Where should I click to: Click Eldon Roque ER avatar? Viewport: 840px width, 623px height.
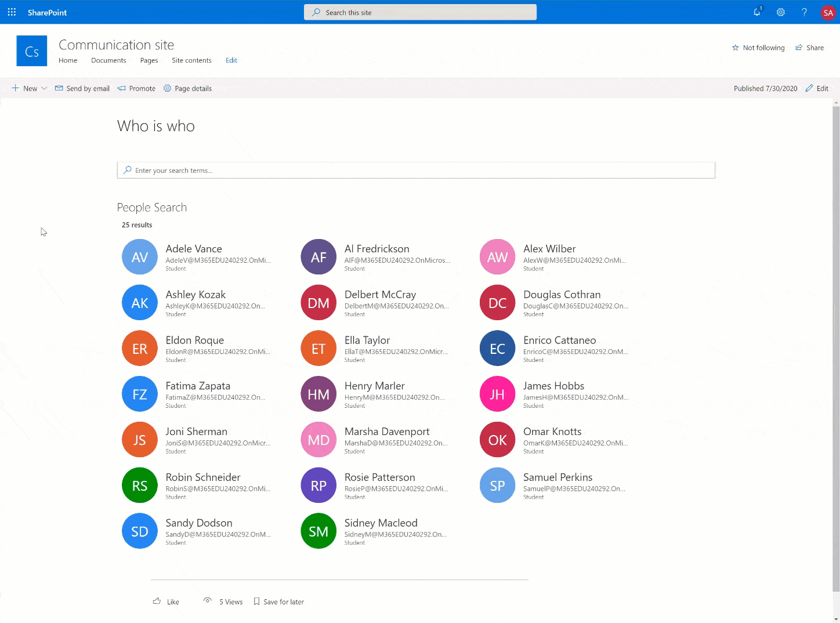tap(140, 348)
